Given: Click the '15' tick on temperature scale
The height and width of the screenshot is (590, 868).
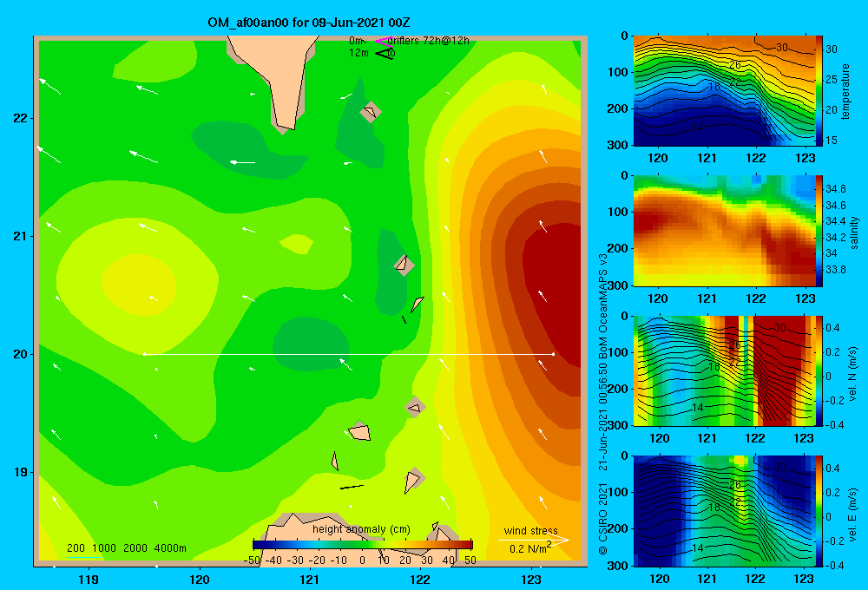Looking at the screenshot, I should pyautogui.click(x=831, y=140).
